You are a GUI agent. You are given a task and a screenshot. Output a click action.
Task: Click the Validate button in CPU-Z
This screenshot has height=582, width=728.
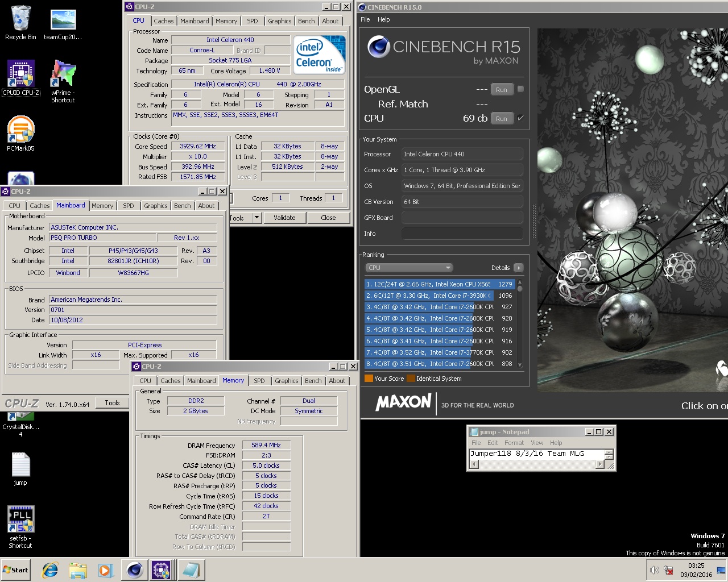pos(284,218)
